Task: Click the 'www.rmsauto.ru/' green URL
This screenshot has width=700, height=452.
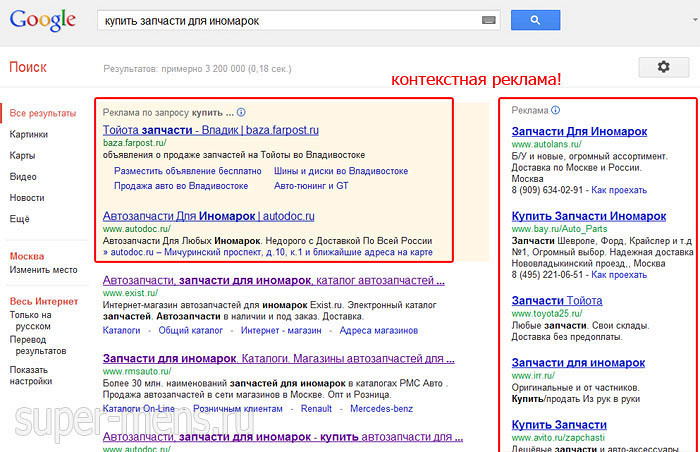Action: click(x=137, y=371)
